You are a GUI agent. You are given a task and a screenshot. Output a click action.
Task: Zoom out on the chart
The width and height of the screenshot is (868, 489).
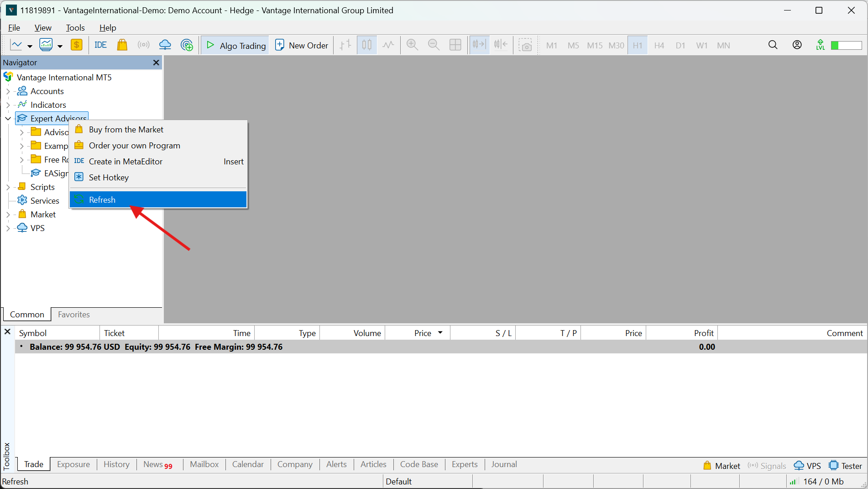(x=434, y=45)
